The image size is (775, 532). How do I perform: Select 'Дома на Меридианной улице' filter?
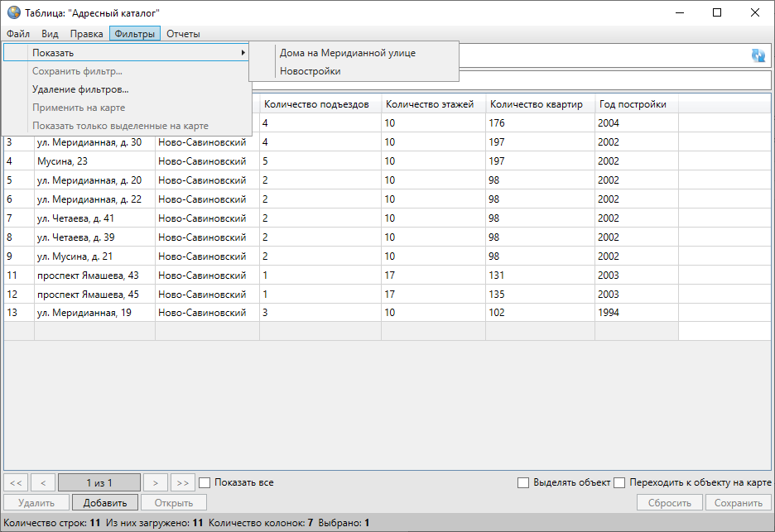point(347,53)
